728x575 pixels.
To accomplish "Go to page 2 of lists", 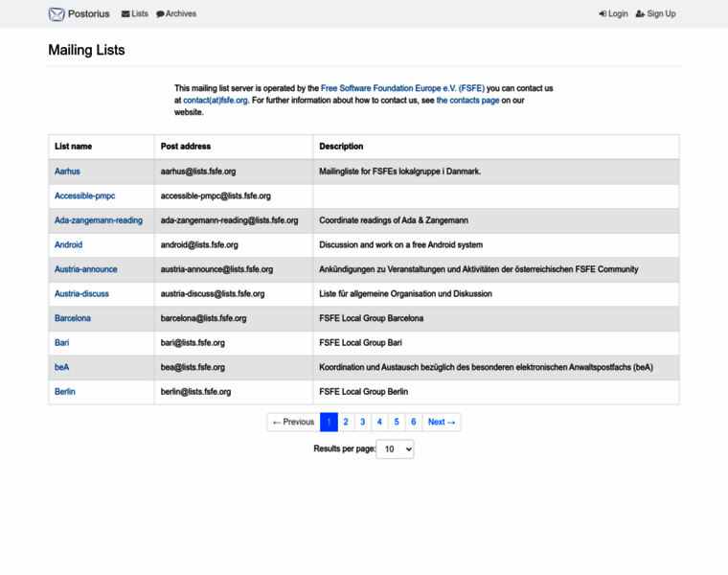I will pyautogui.click(x=346, y=423).
